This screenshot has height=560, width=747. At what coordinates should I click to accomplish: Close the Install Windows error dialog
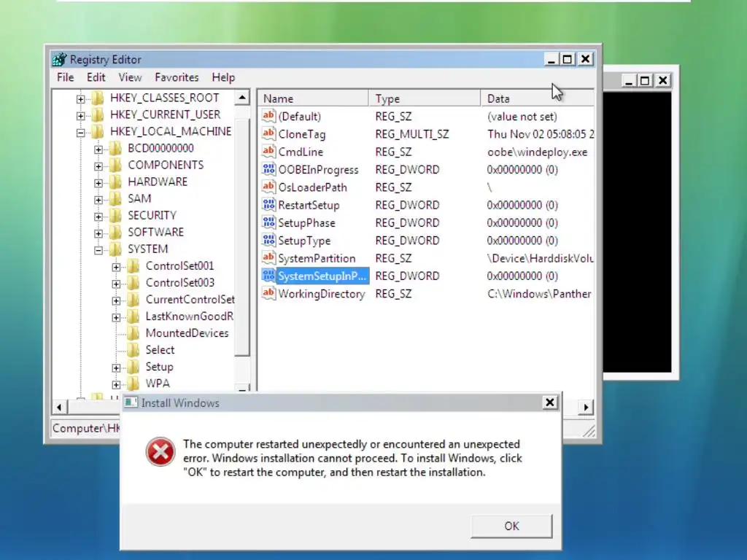click(x=550, y=402)
